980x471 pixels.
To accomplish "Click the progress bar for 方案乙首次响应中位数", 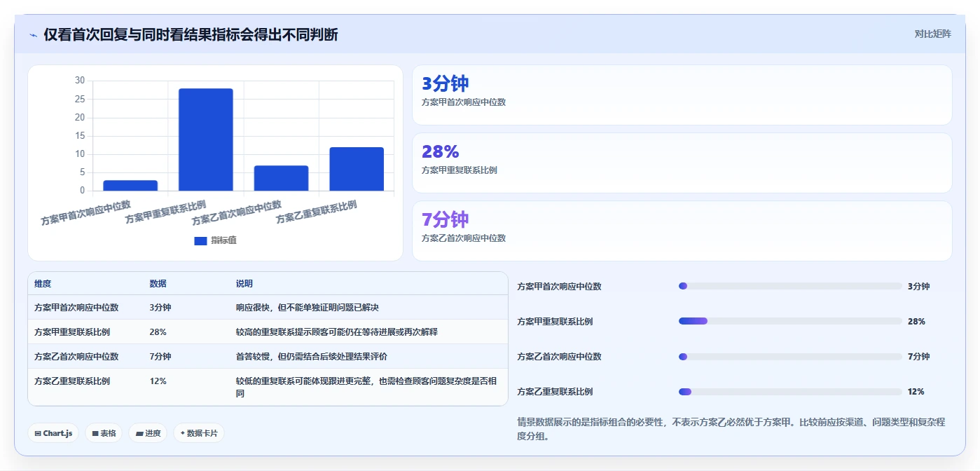I will [790, 356].
